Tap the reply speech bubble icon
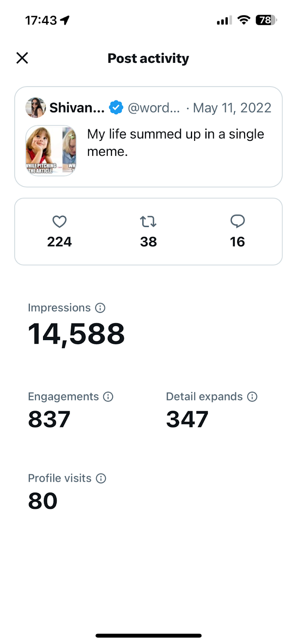This screenshot has height=644, width=297. [x=238, y=221]
